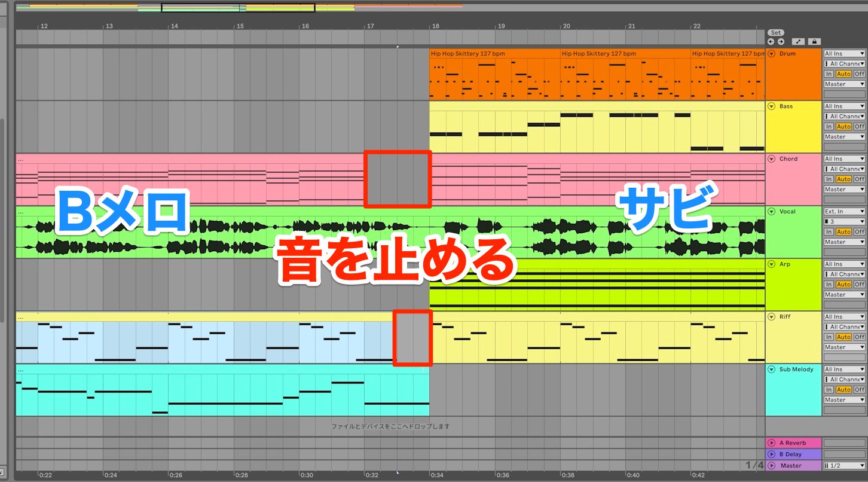868x482 pixels.
Task: Select the Drum track title
Action: 787,54
